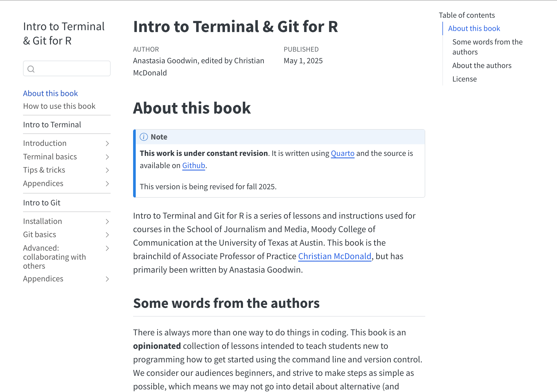
Task: Jump to License via table of contents
Action: (464, 79)
